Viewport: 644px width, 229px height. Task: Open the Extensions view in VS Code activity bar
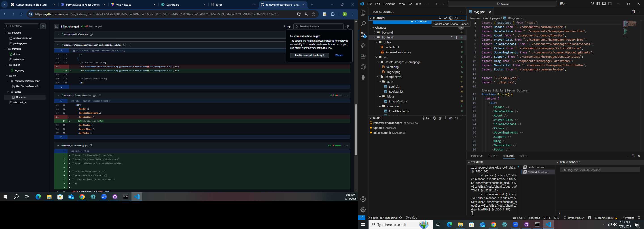[363, 56]
